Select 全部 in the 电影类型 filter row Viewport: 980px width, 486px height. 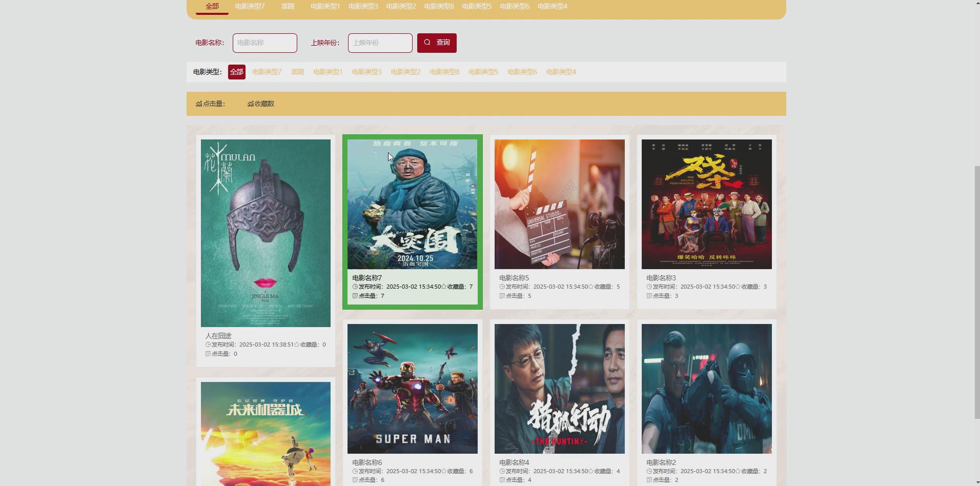tap(237, 72)
